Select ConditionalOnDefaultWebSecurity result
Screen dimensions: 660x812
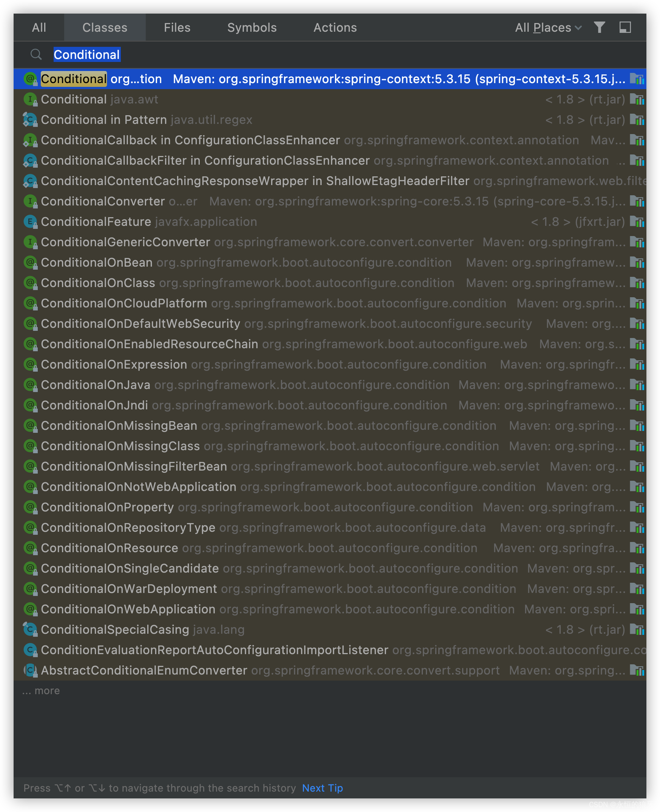[330, 324]
